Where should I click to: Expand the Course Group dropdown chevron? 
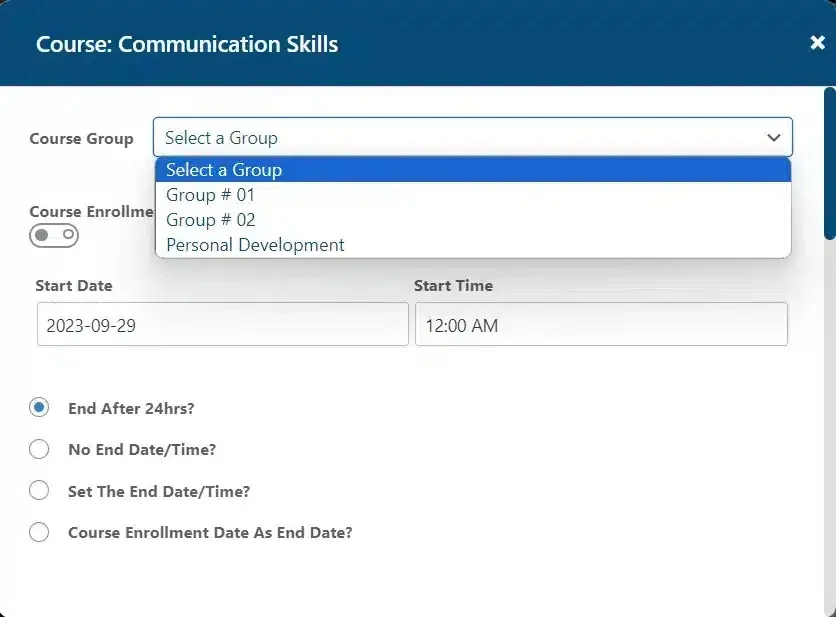coord(774,137)
